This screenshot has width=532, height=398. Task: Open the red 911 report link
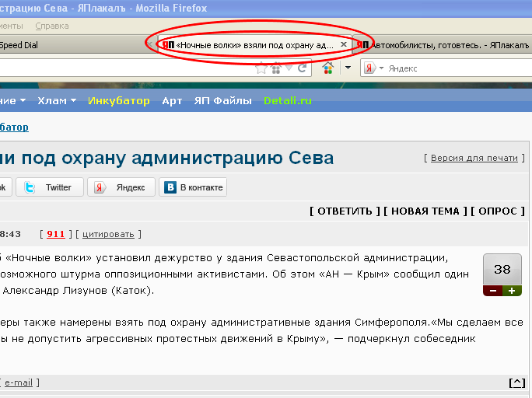(56, 234)
